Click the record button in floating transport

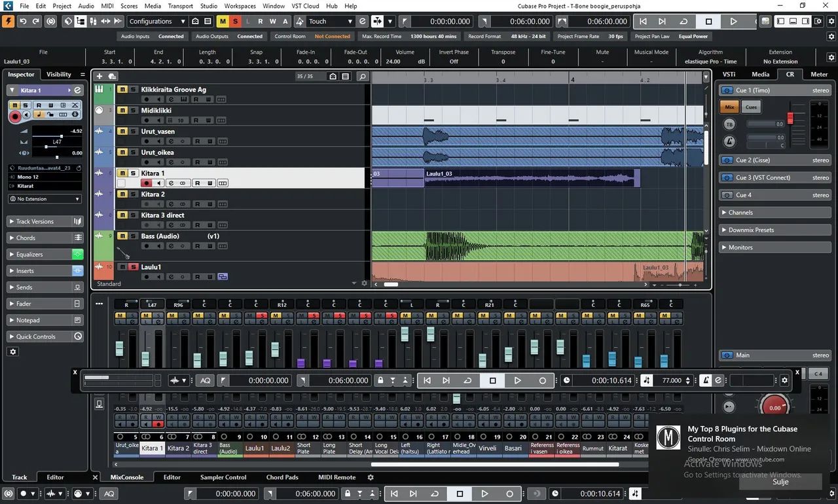(542, 380)
